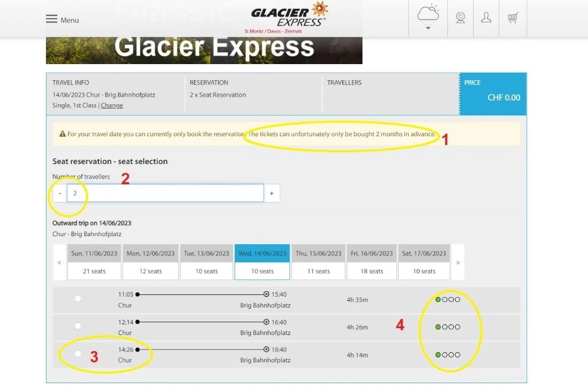This screenshot has width=588, height=389.
Task: Click occupancy indicator for 14:26 train
Action: click(448, 355)
